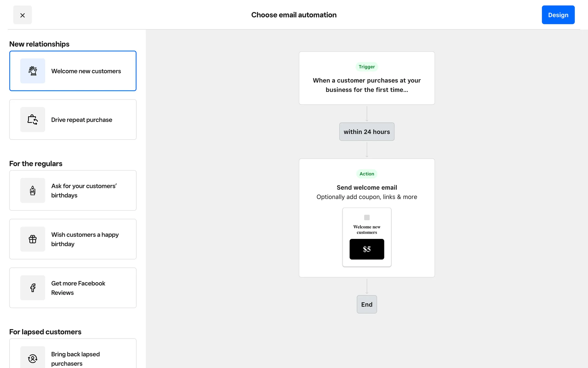The image size is (588, 368).
Task: Click the gift box birthday icon
Action: pos(32,239)
